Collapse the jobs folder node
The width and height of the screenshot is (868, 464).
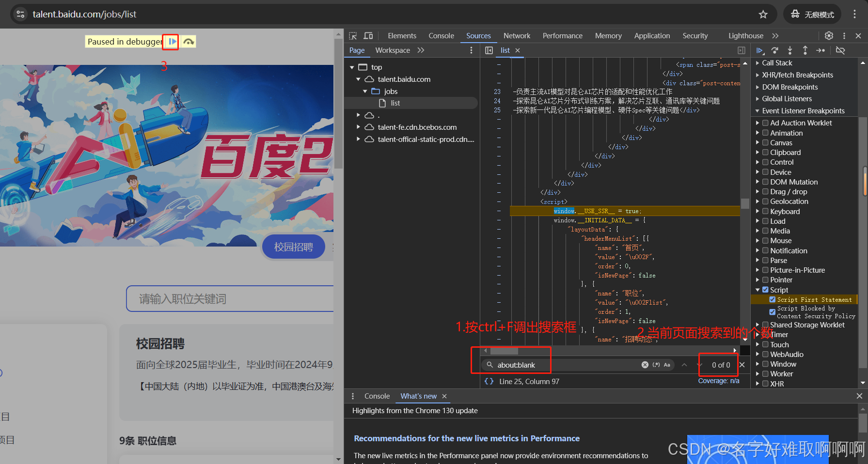(x=365, y=92)
